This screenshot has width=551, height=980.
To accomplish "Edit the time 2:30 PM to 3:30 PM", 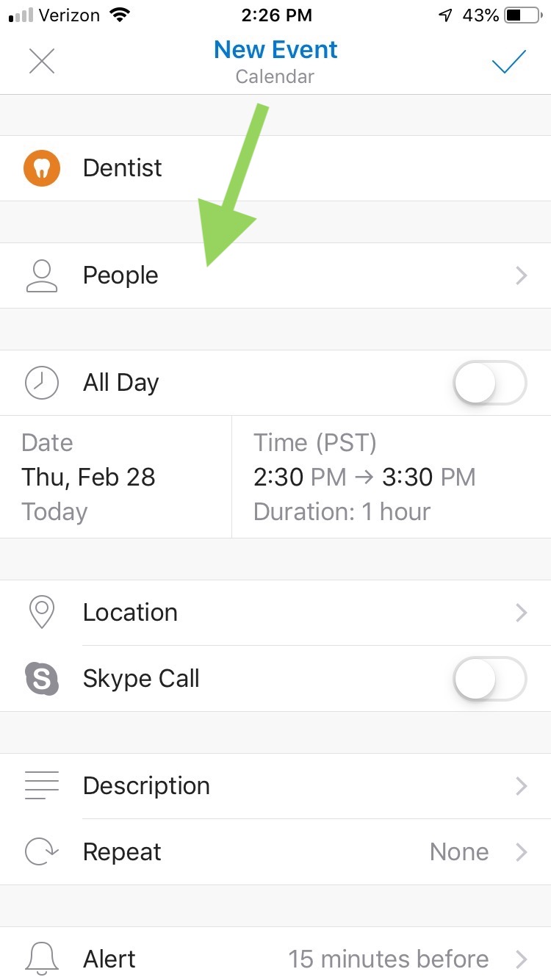I will [x=364, y=478].
